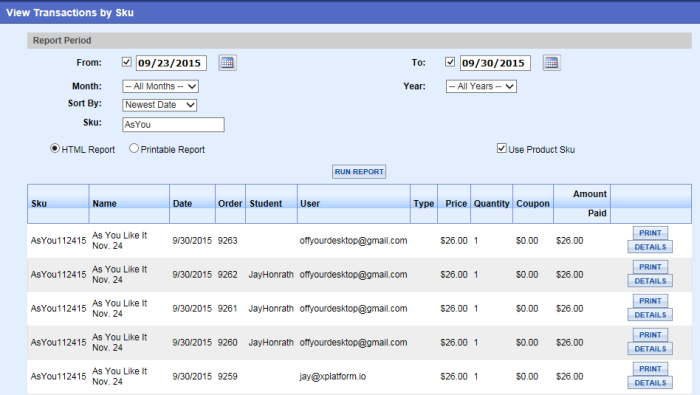Click JayHonrath in order 9262 row
This screenshot has width=700, height=395.
271,274
